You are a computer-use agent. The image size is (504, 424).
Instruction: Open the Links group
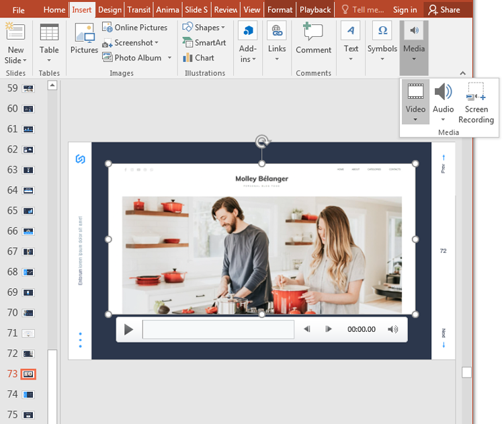tap(277, 42)
